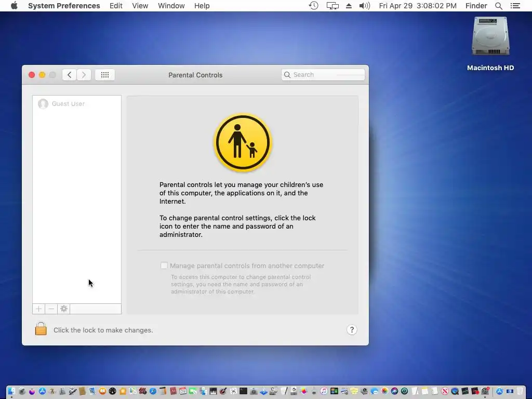This screenshot has height=399, width=532.
Task: Open Launchpad from the Dock
Action: [x=22, y=391]
